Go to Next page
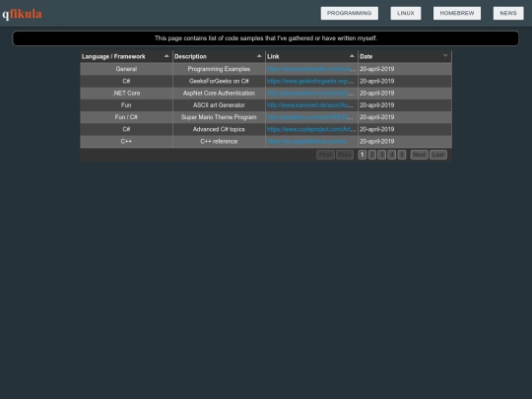532x399 pixels. coord(419,155)
